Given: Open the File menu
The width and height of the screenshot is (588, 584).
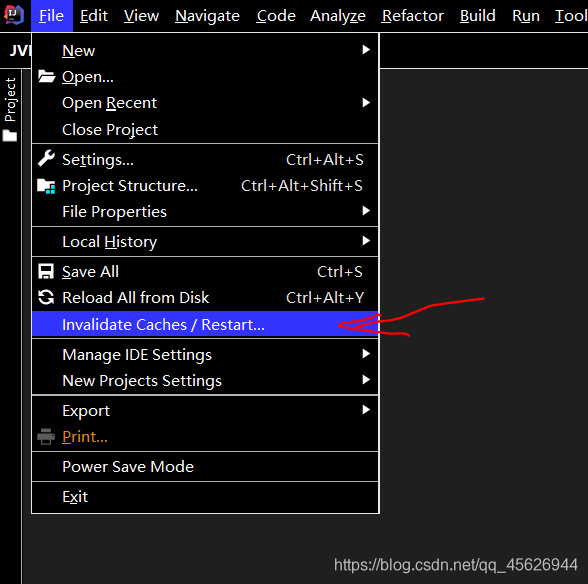Looking at the screenshot, I should (x=52, y=16).
